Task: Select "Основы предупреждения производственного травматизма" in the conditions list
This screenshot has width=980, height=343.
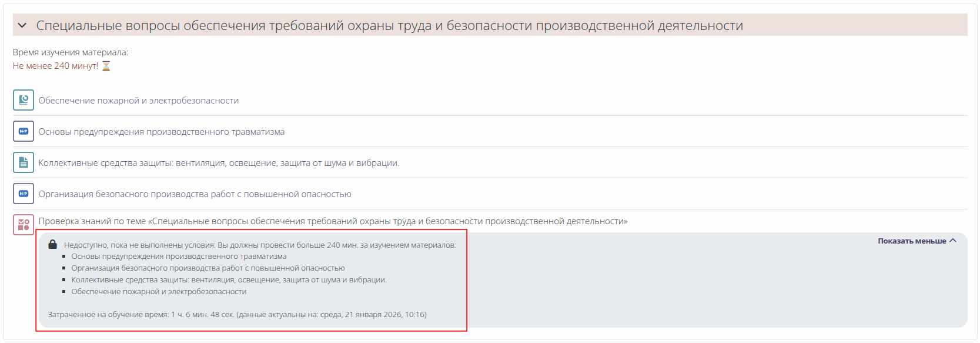Action: [179, 257]
